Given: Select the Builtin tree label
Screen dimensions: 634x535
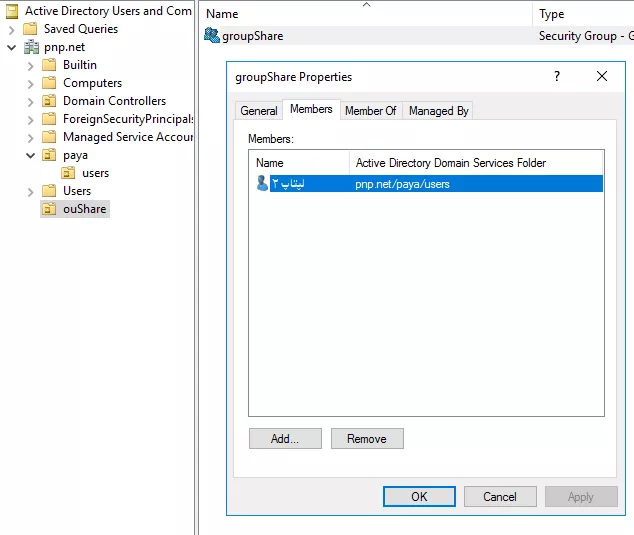Looking at the screenshot, I should tap(80, 65).
